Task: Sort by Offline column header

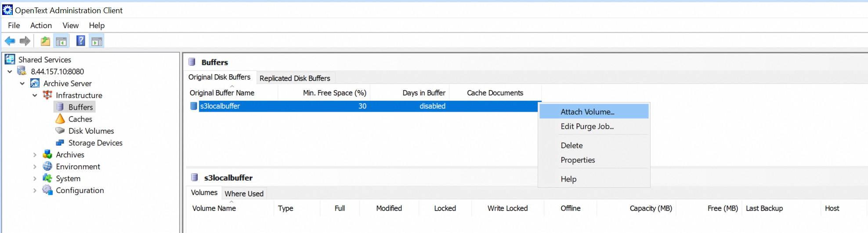Action: (x=570, y=208)
